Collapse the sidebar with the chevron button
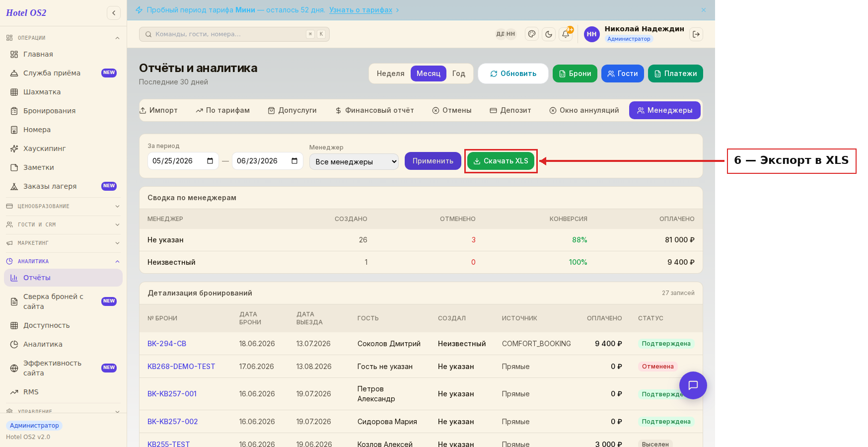This screenshot has width=868, height=447. click(114, 13)
